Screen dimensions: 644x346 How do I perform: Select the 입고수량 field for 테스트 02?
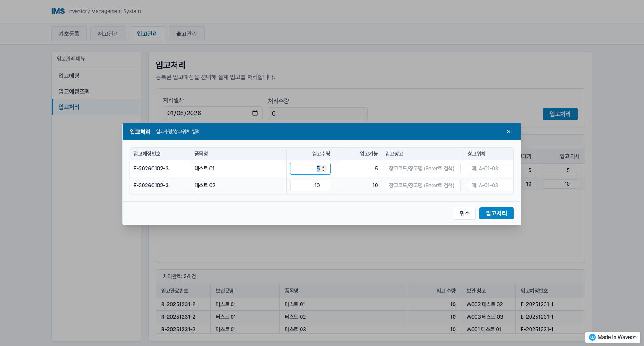310,186
